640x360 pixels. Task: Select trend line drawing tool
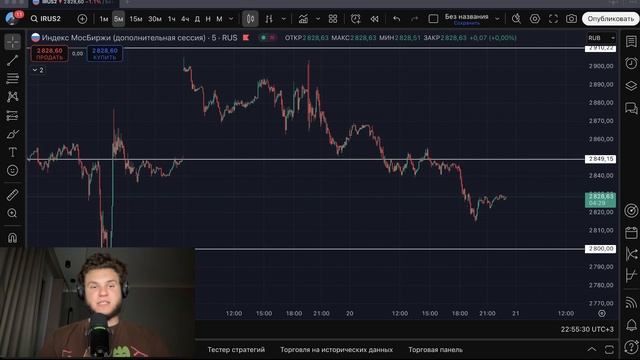pyautogui.click(x=13, y=60)
